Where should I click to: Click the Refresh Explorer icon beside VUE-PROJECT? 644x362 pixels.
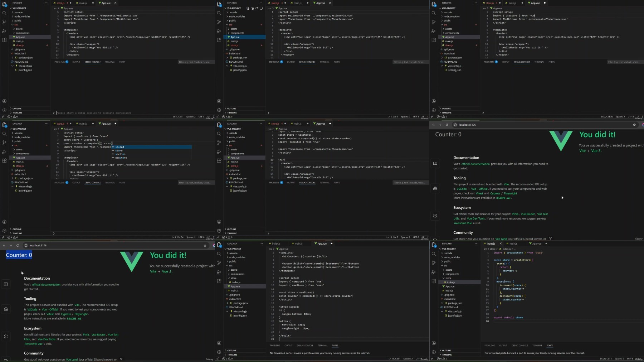coord(257,8)
